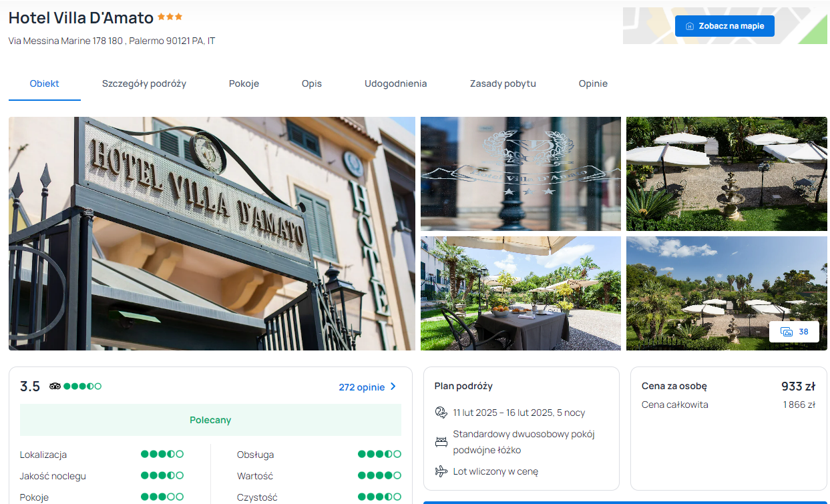The image size is (830, 504).
Task: Click the Obsługa rating bubbles
Action: point(379,454)
